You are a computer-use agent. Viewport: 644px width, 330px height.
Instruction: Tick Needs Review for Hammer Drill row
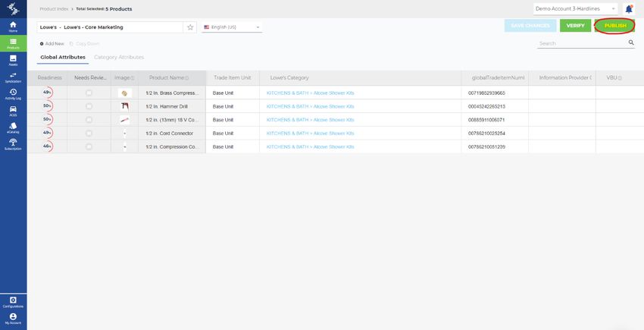(x=89, y=106)
